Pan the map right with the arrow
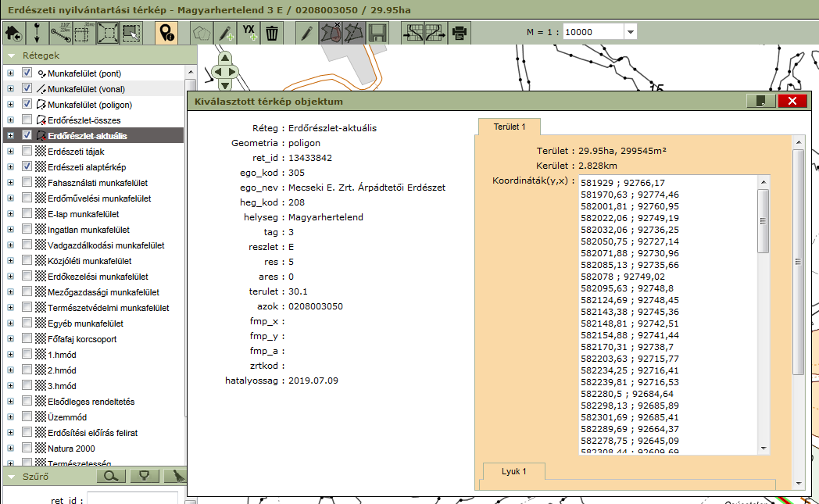The height and width of the screenshot is (504, 819). click(x=232, y=72)
